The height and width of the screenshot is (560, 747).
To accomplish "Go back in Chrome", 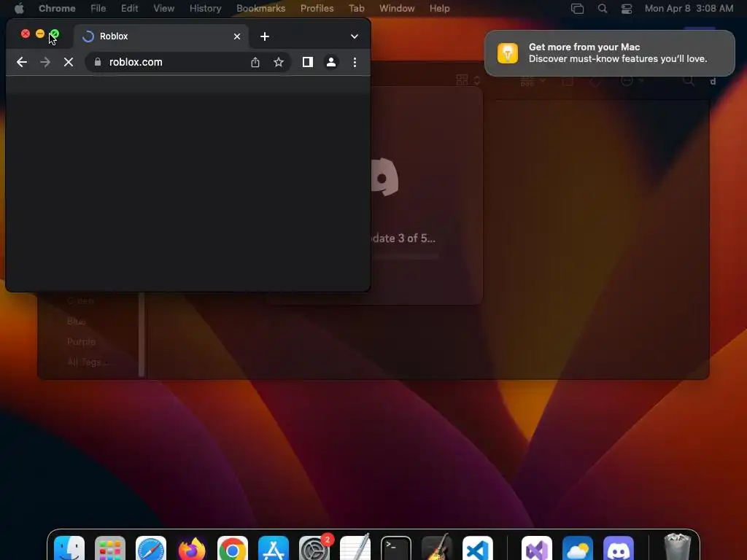I will point(21,62).
